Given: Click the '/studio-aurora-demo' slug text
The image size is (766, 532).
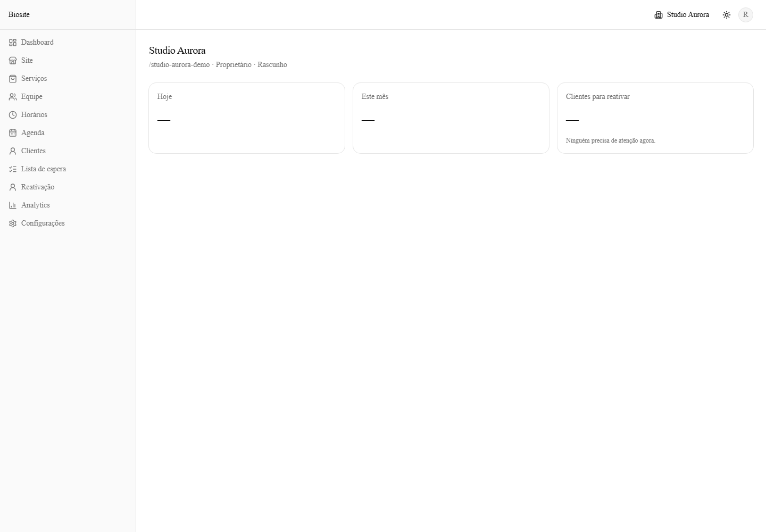Looking at the screenshot, I should (179, 65).
